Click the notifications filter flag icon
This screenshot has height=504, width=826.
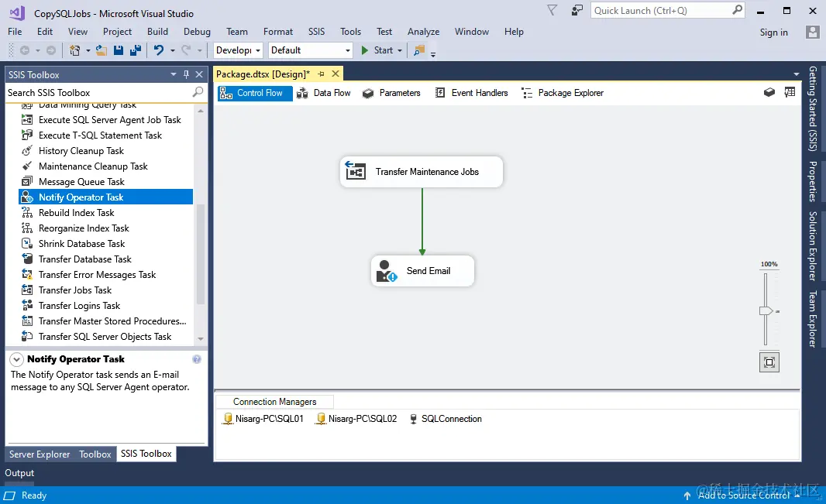tap(552, 10)
